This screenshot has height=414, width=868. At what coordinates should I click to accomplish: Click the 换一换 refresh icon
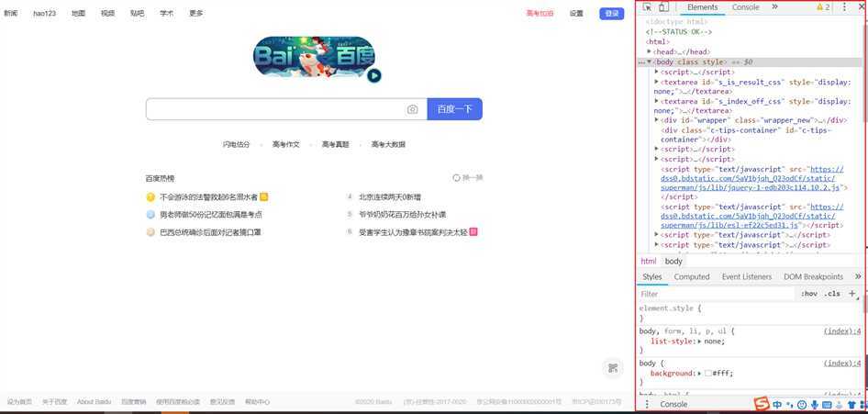point(456,178)
